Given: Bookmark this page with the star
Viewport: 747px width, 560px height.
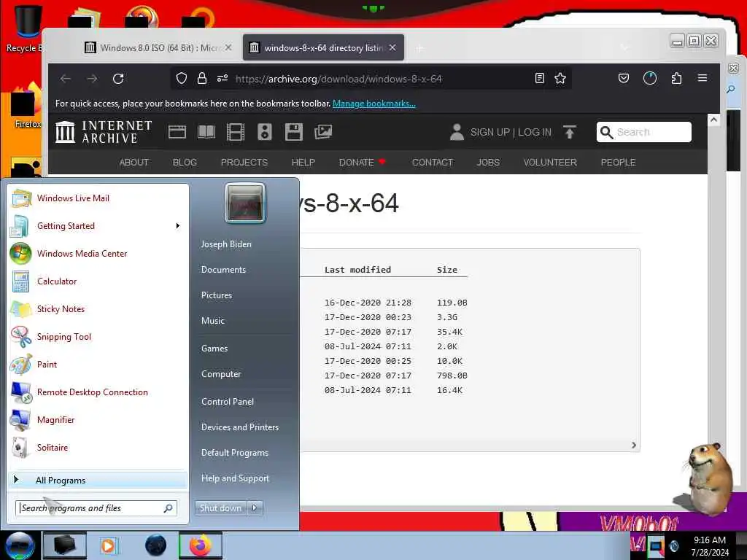Looking at the screenshot, I should coord(560,79).
